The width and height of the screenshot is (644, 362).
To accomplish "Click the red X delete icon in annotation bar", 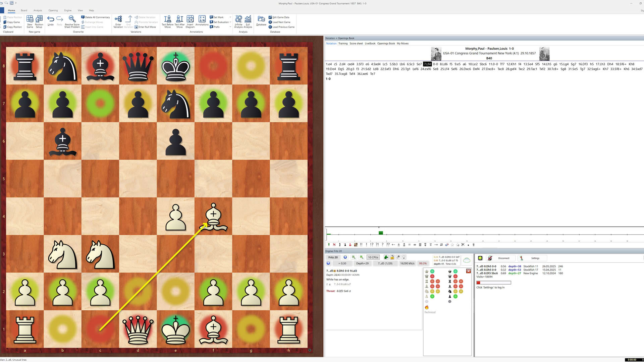I will pyautogui.click(x=334, y=245).
